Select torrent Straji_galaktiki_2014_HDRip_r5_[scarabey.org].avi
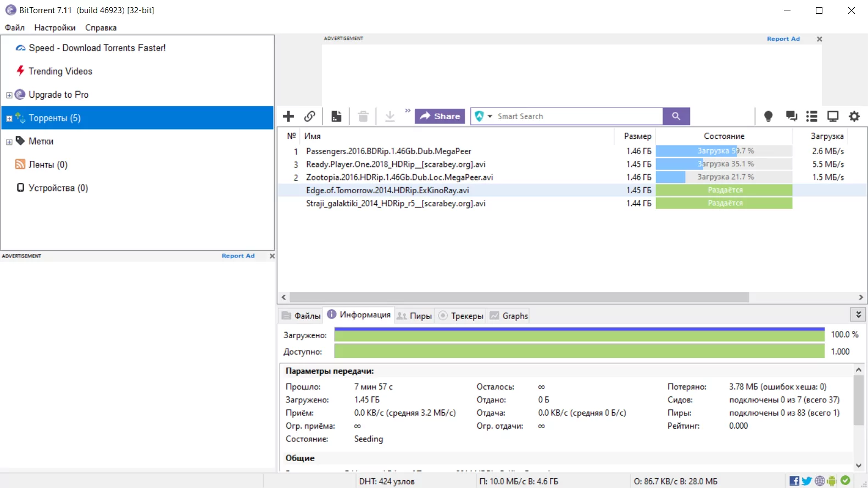Viewport: 868px width, 488px height. (x=396, y=204)
